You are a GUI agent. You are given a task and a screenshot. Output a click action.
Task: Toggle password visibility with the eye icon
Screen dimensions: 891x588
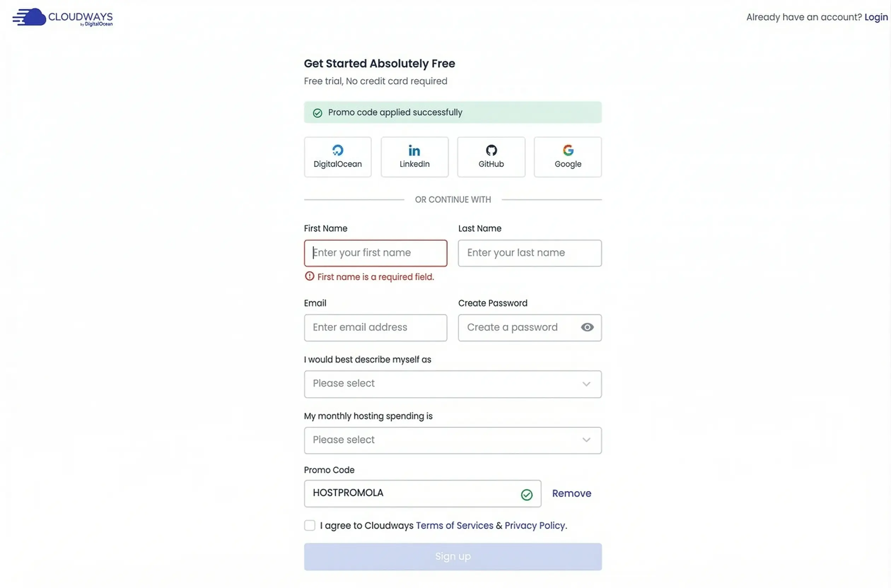587,327
